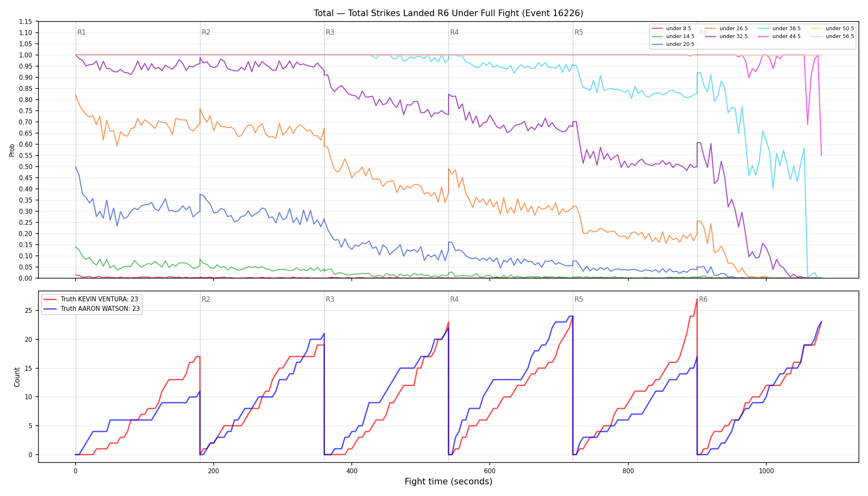This screenshot has width=868, height=496.
Task: Select the 'under 56.5' legend label
Action: [x=840, y=36]
